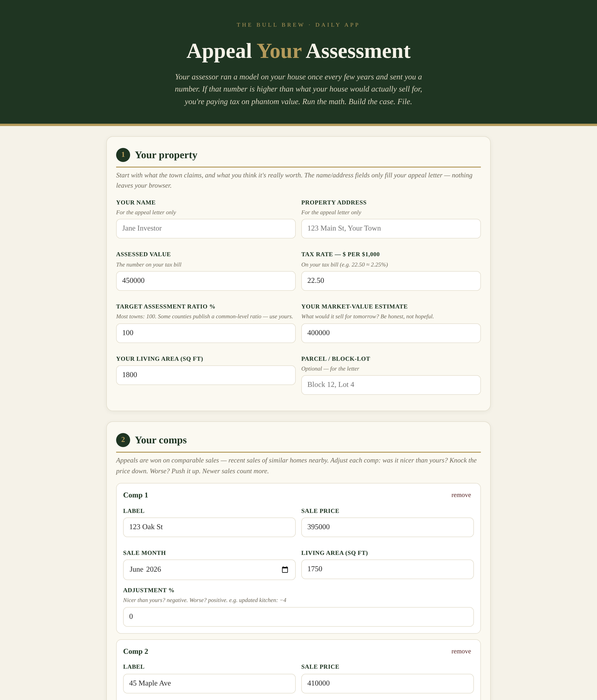Click the Comp 2 card title

pos(135,652)
